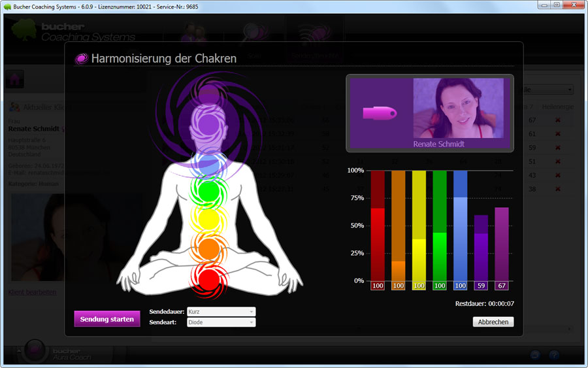Click the blue bar's 100 value label
Image resolution: width=588 pixels, height=368 pixels.
460,286
